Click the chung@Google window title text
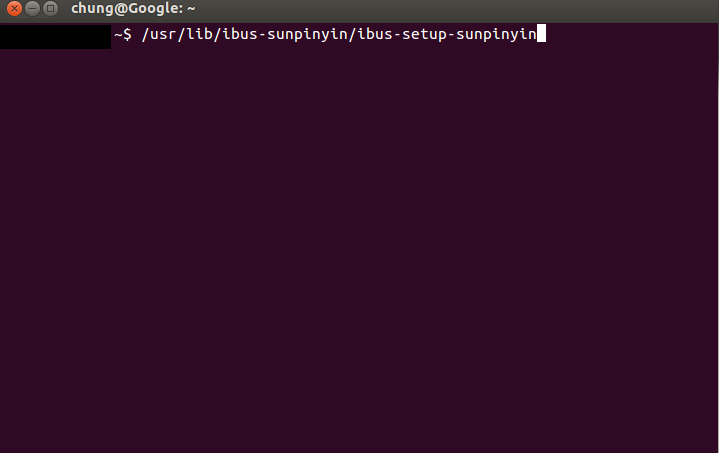Screen dimensions: 719x453 pos(133,9)
